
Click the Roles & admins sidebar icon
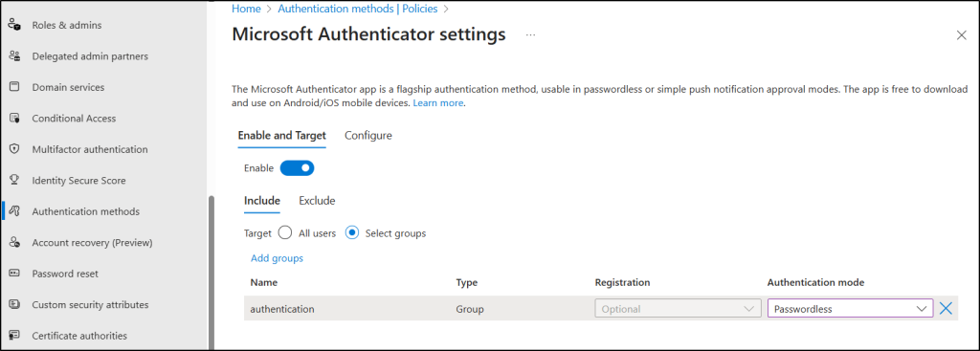tap(15, 25)
